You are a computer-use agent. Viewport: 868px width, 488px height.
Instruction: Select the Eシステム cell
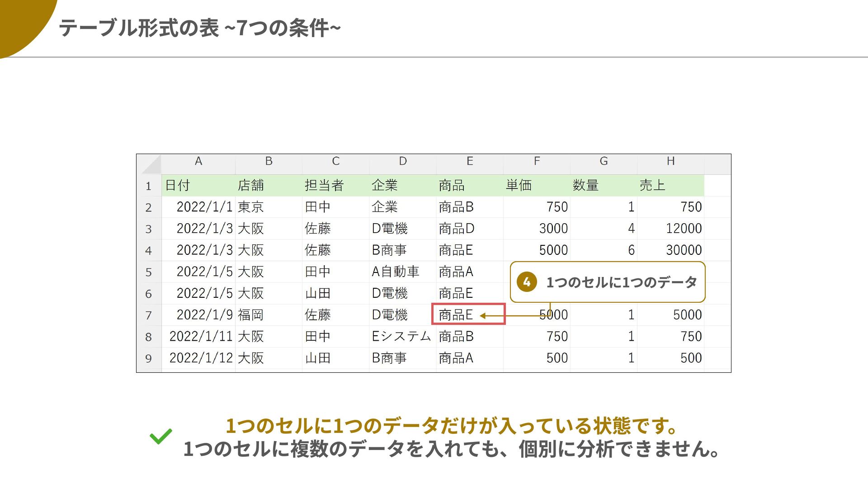[402, 337]
